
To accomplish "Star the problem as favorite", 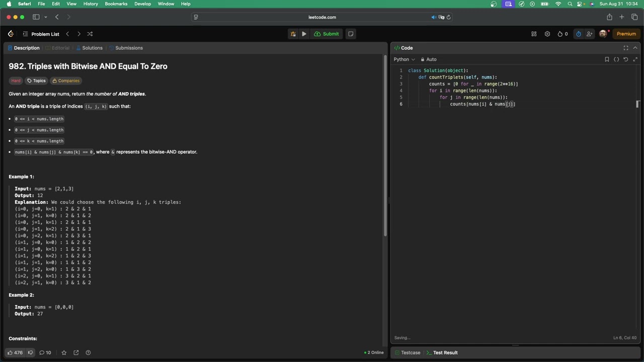I will click(64, 352).
